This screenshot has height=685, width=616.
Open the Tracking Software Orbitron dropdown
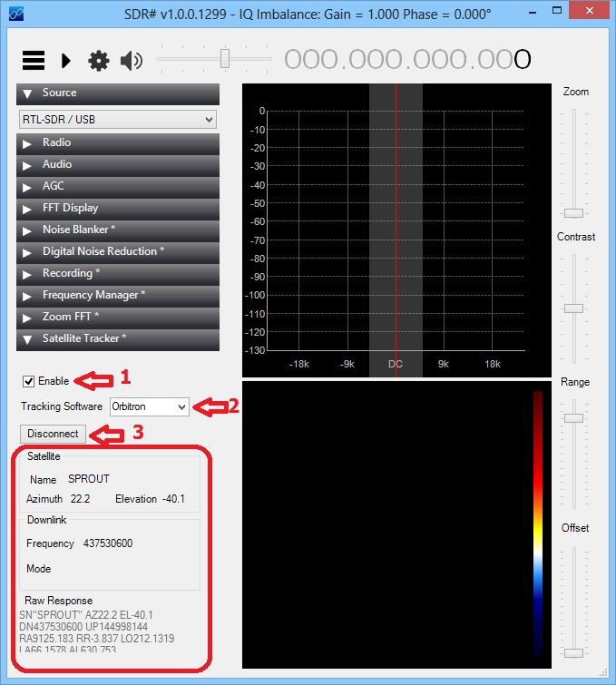(x=150, y=406)
